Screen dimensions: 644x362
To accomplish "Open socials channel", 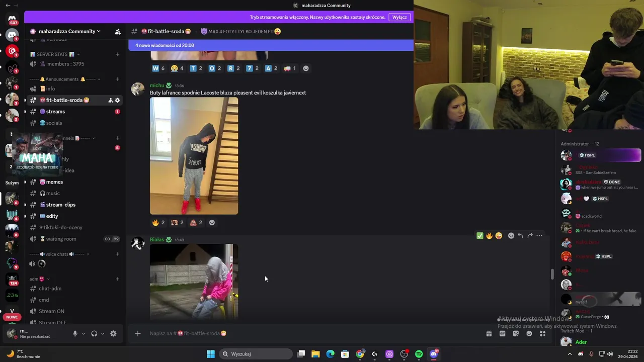I will click(x=74, y=123).
